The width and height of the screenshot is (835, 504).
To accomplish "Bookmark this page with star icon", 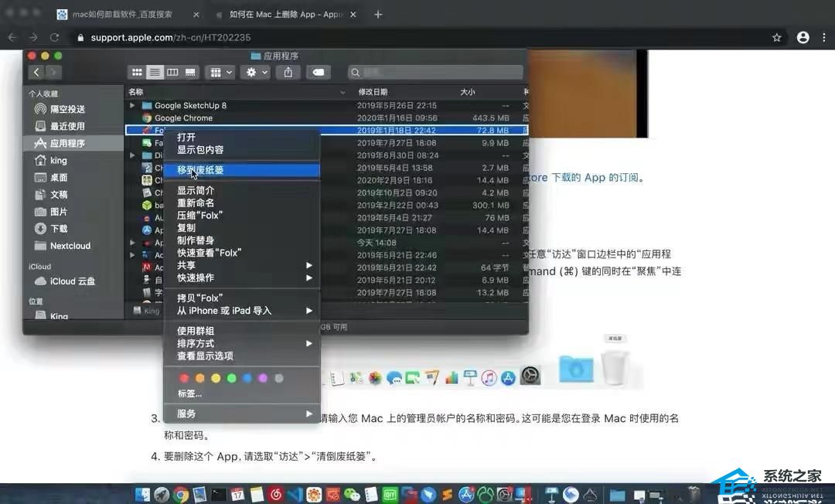I will (777, 37).
